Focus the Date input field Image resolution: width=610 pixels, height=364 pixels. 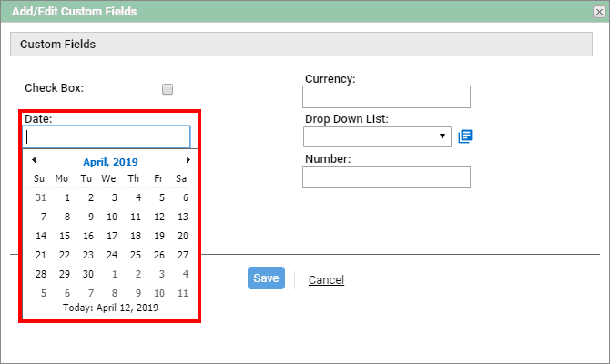pos(107,136)
